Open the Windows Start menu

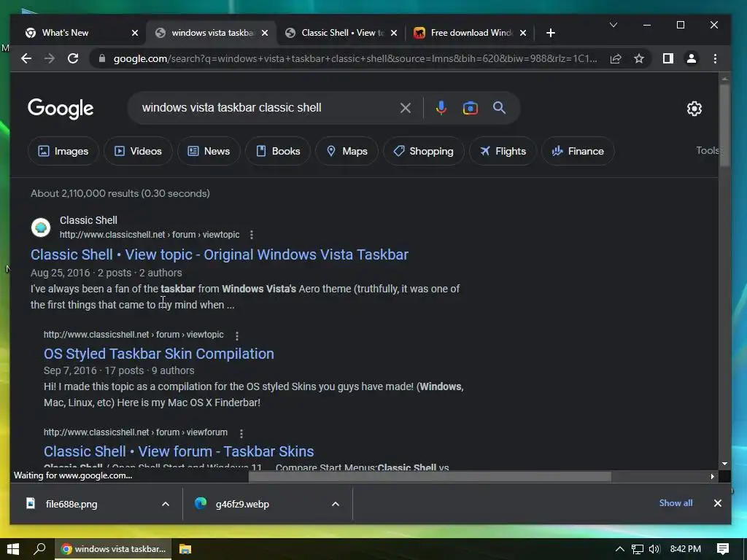(13, 549)
